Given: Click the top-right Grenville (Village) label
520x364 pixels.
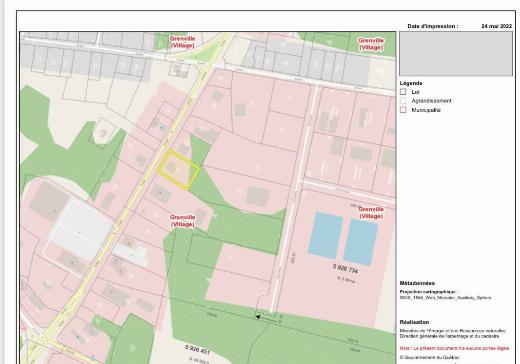Looking at the screenshot, I should tap(371, 44).
